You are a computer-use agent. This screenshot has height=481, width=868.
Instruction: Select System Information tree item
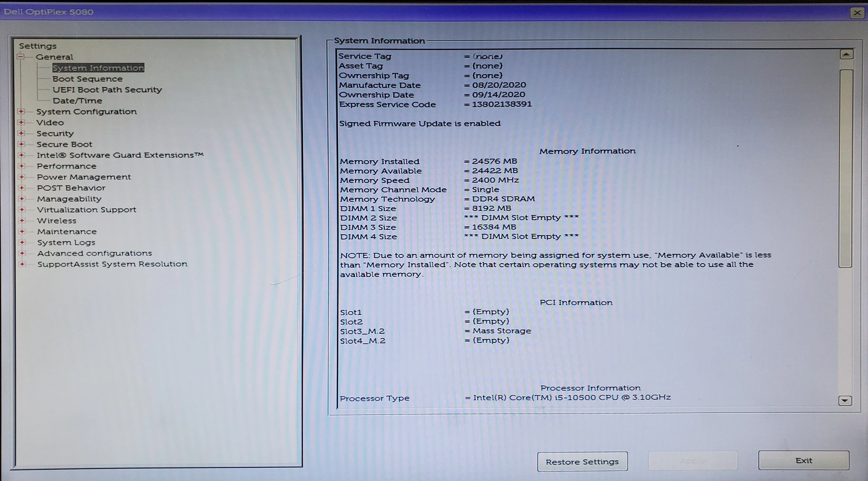98,68
